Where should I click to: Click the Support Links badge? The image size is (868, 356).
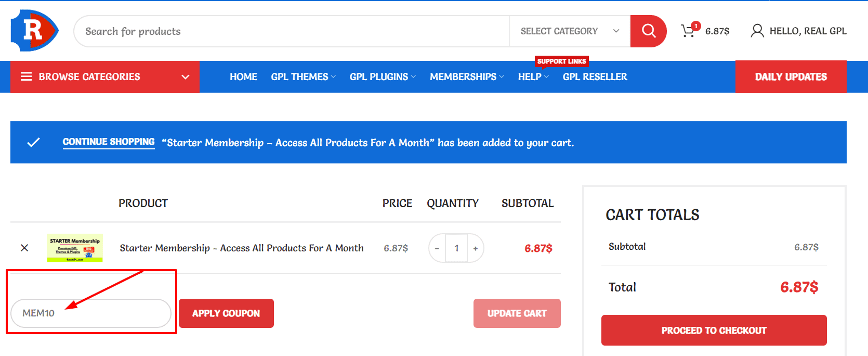pyautogui.click(x=561, y=61)
